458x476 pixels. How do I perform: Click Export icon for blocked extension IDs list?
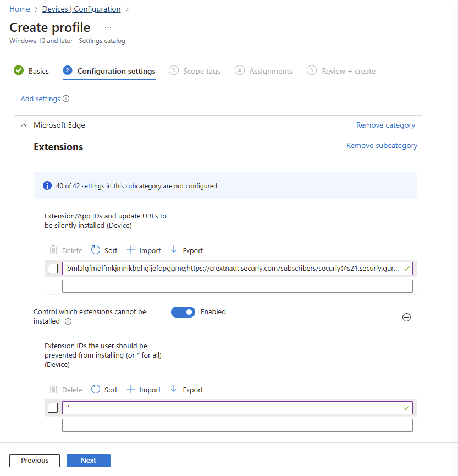[x=174, y=389]
